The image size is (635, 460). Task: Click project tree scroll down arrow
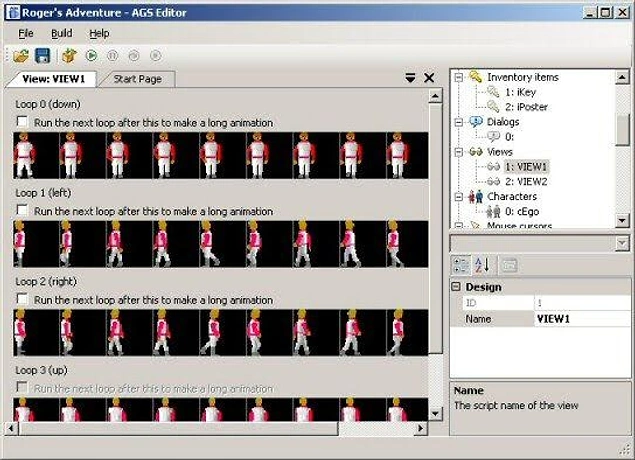(622, 220)
